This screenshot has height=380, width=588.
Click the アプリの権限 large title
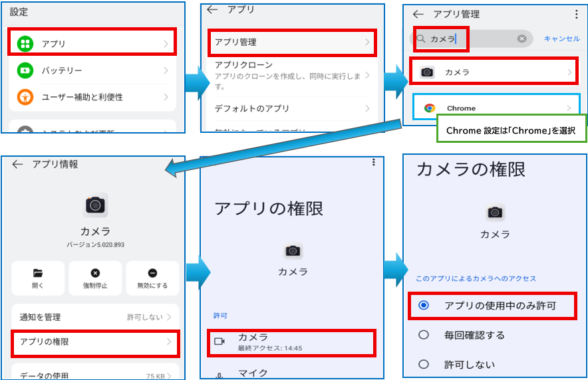tap(269, 209)
